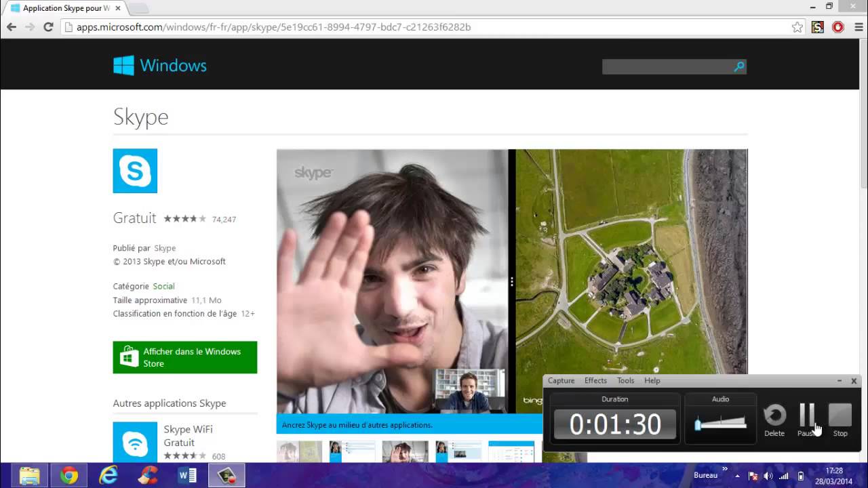Click the '74,247' ratings count

point(224,220)
